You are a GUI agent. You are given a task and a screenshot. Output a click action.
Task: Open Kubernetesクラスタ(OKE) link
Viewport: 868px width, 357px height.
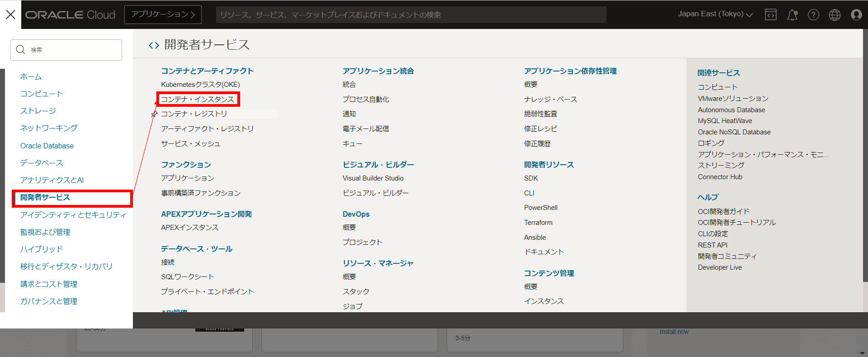(x=200, y=85)
